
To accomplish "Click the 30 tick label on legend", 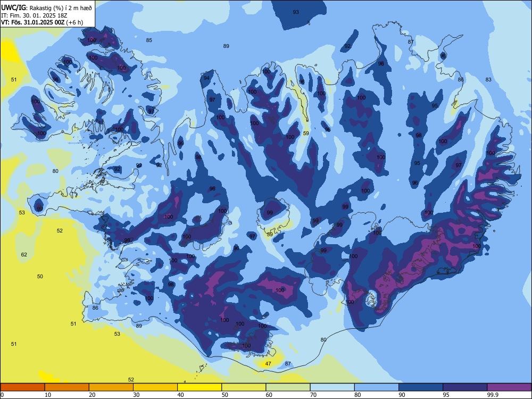I will pos(136,395).
